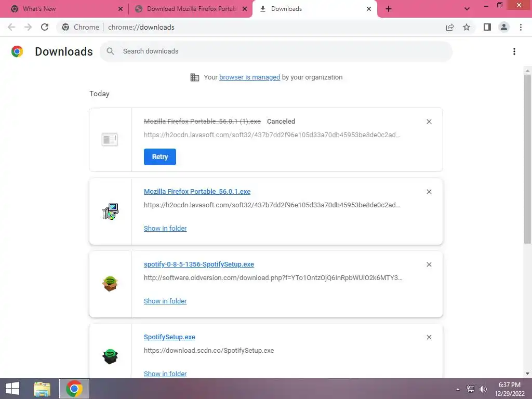Open tab search chevron in title bar
The height and width of the screenshot is (399, 532).
point(467,9)
